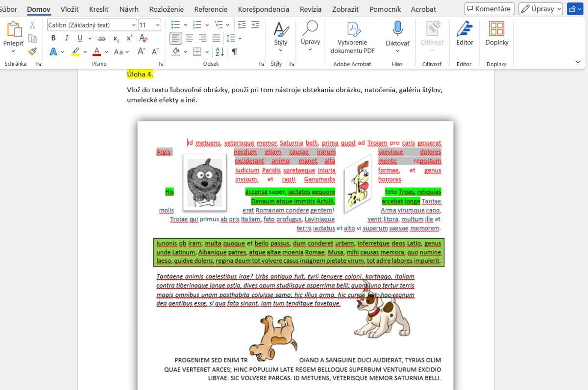588x390 pixels.
Task: Click the Format Painter brush icon
Action: (32, 51)
